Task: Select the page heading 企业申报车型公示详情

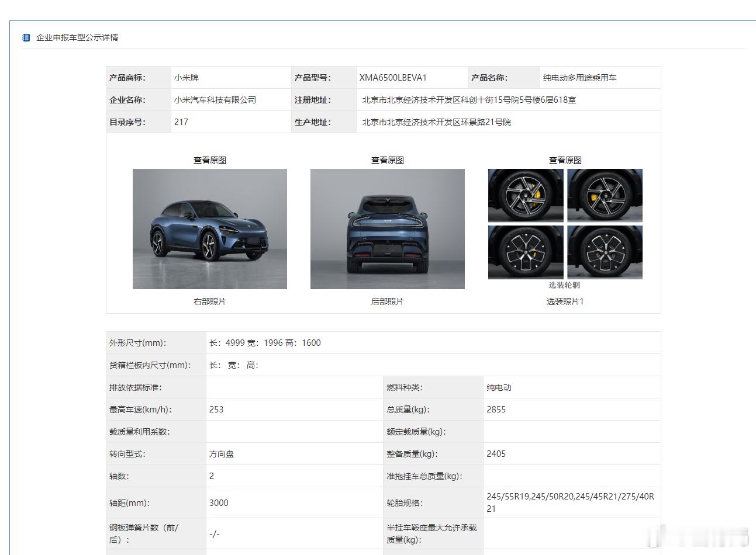Action: [x=77, y=37]
